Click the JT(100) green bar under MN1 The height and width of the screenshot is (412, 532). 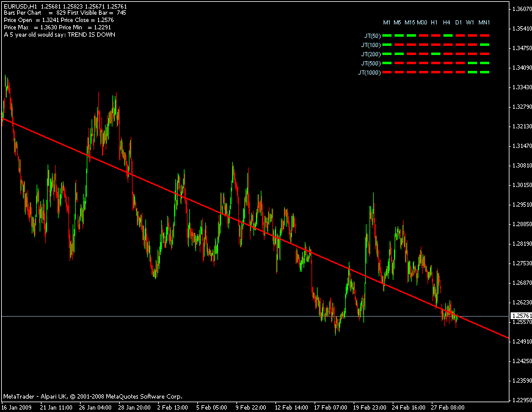(x=484, y=45)
